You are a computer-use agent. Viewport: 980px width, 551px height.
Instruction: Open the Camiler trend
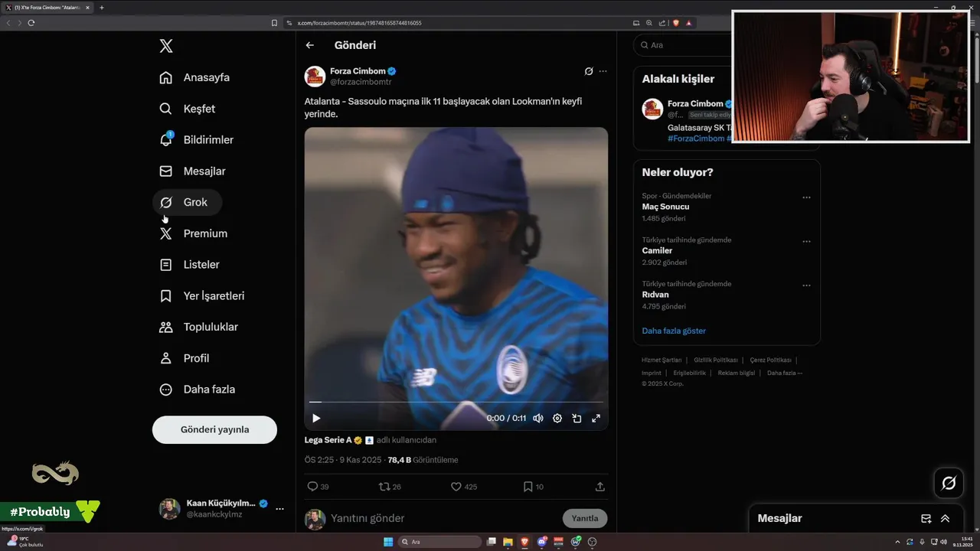(657, 250)
